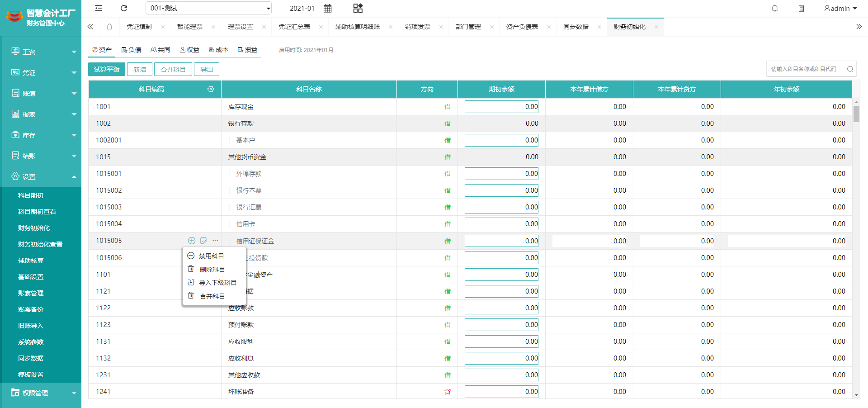
Task: Click the column settings gear in 科目编码 header
Action: tap(211, 89)
